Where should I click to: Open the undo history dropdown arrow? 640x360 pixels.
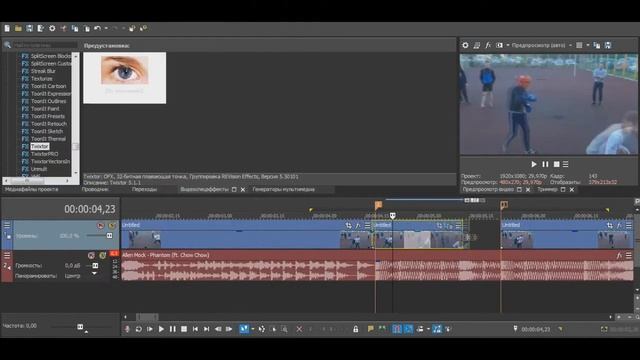coord(106,28)
